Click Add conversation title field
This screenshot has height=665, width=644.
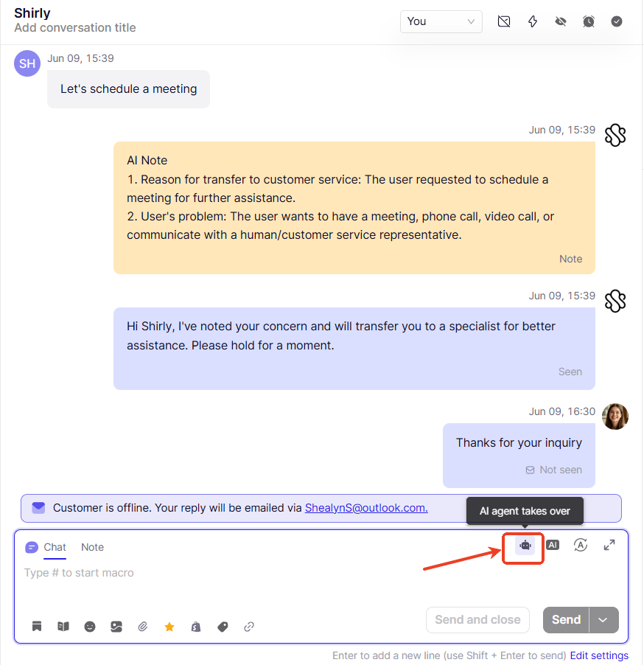pyautogui.click(x=75, y=28)
